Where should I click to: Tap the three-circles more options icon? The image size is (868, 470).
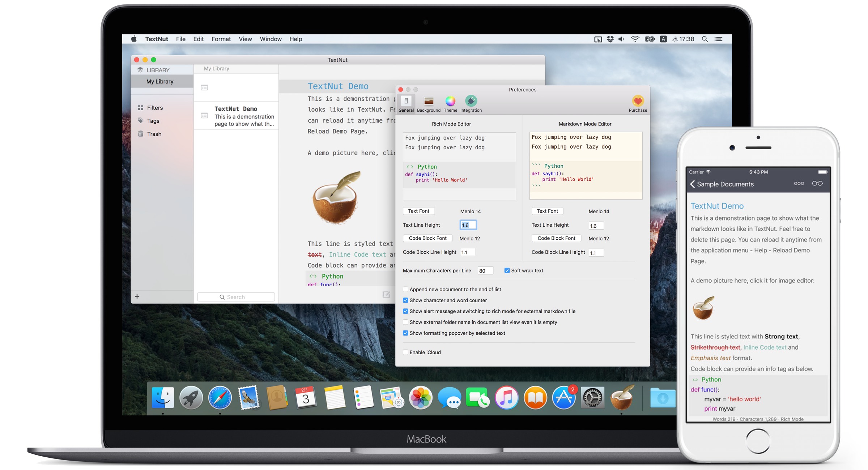799,184
